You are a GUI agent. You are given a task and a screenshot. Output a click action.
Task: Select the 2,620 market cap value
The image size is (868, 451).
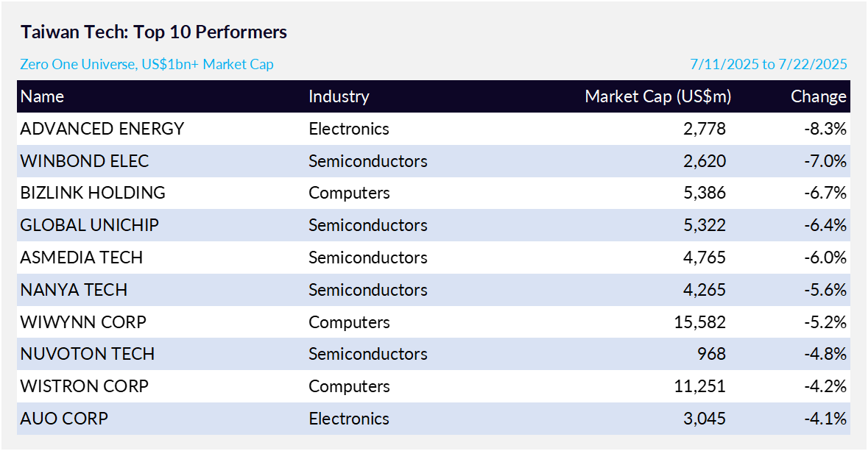(705, 161)
